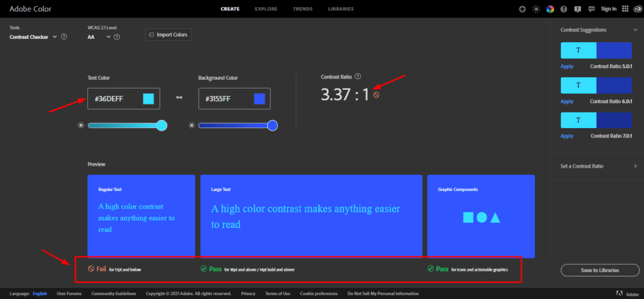Apply the 6.0:1 contrast suggestion
Image resolution: width=644 pixels, height=299 pixels.
(x=567, y=101)
